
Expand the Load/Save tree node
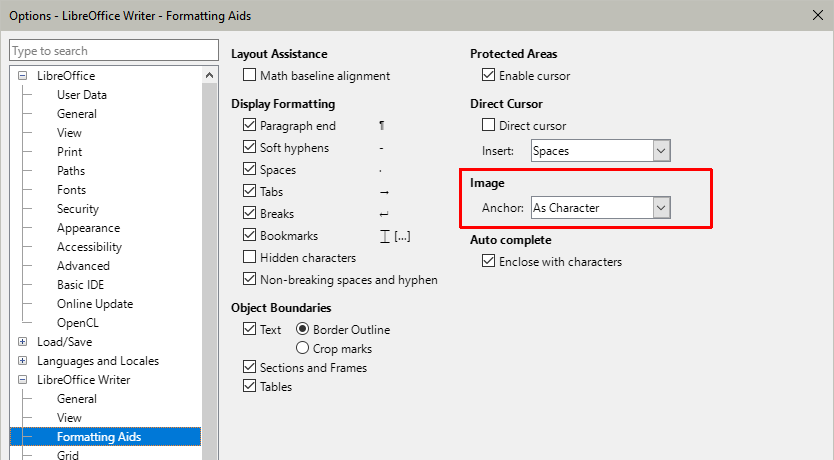(22, 342)
